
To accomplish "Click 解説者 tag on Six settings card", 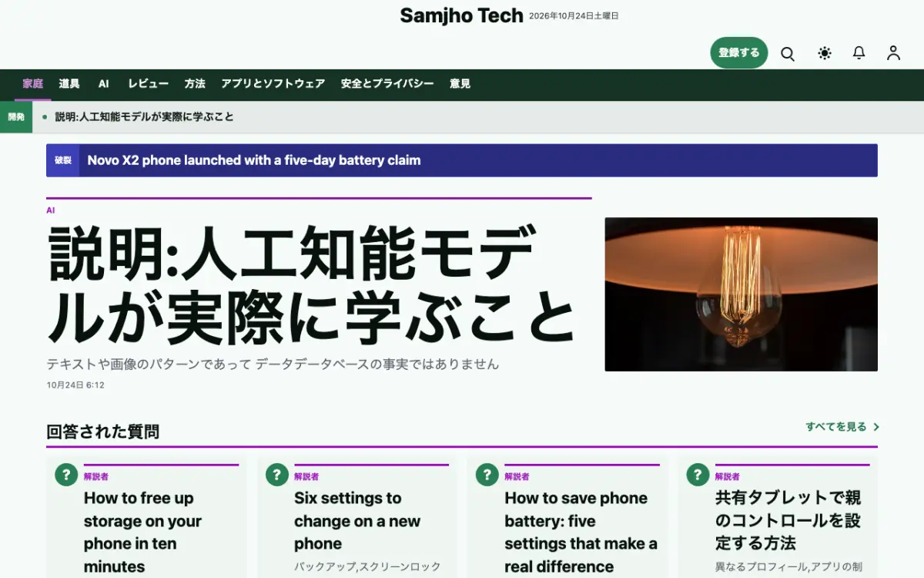I will click(x=306, y=476).
